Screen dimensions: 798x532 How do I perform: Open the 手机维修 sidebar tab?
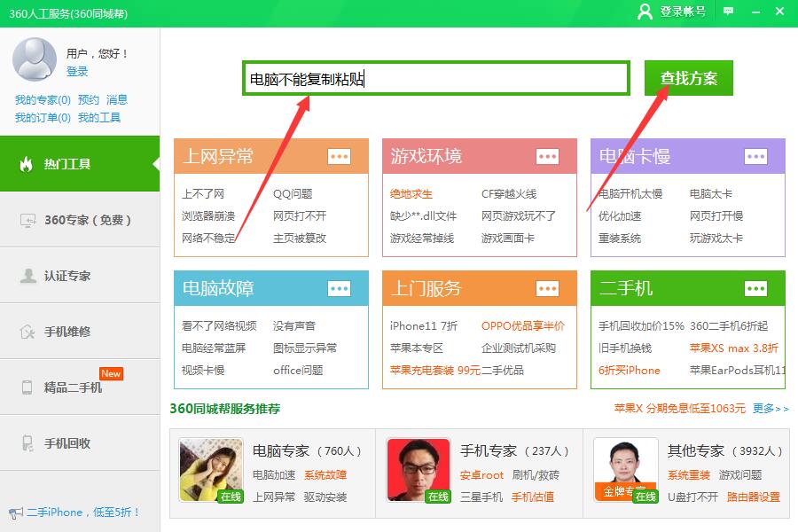(x=80, y=332)
